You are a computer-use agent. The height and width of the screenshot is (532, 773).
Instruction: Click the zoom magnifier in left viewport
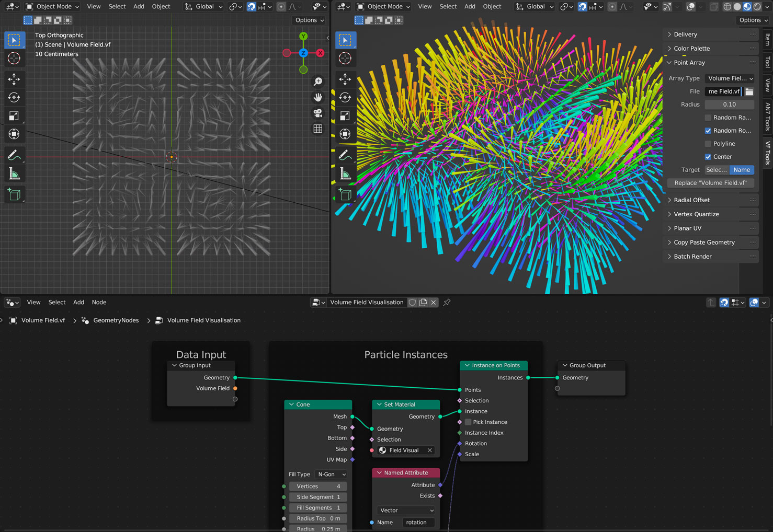pos(317,82)
